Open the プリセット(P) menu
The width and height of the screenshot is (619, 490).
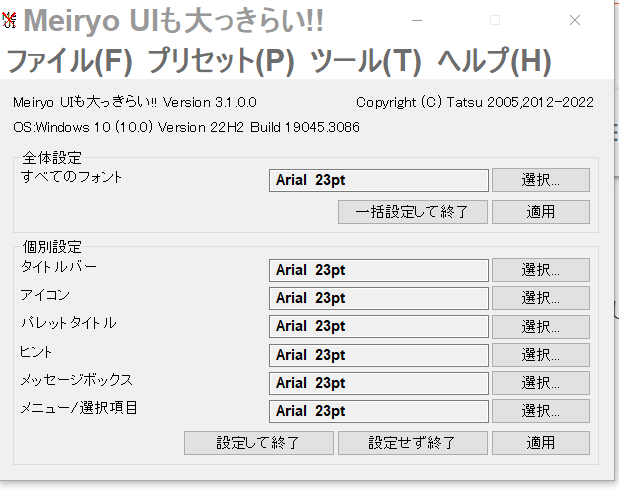pyautogui.click(x=221, y=61)
